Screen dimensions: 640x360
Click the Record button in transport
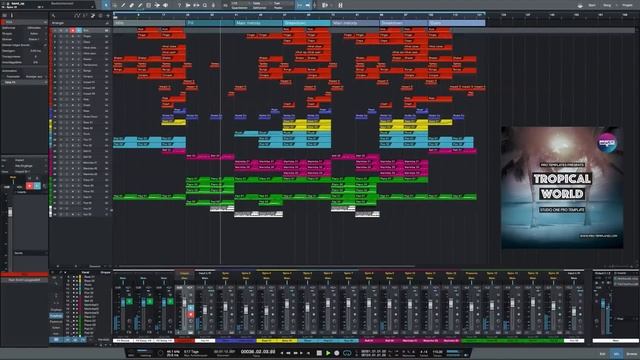[x=337, y=353]
